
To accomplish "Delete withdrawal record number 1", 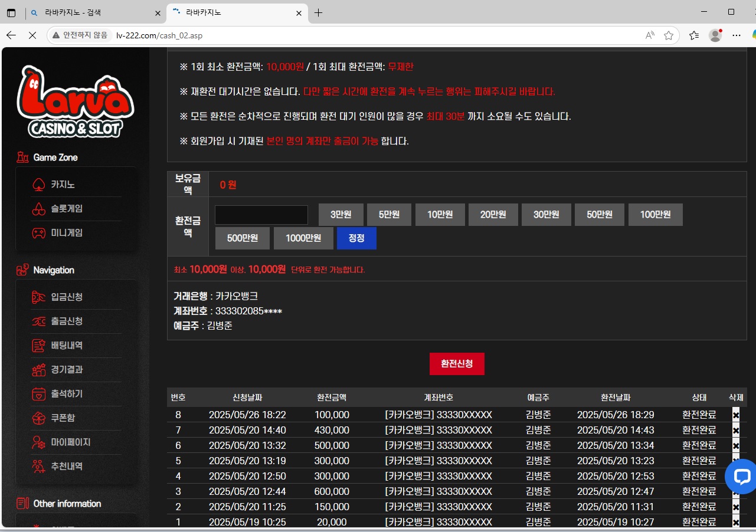I will (x=735, y=523).
